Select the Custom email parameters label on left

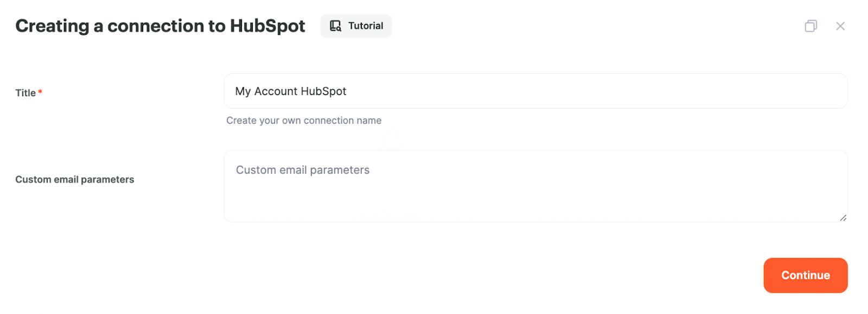coord(75,179)
